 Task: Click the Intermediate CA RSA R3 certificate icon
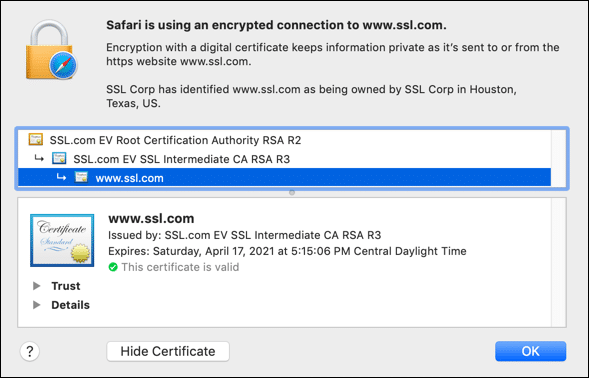(59, 159)
